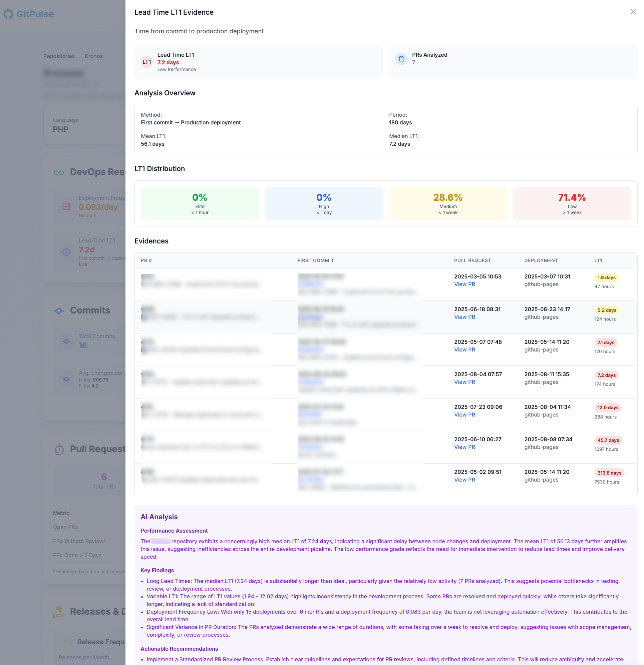Select Kronos breadcrumb item
This screenshot has width=644, height=665.
tap(93, 56)
